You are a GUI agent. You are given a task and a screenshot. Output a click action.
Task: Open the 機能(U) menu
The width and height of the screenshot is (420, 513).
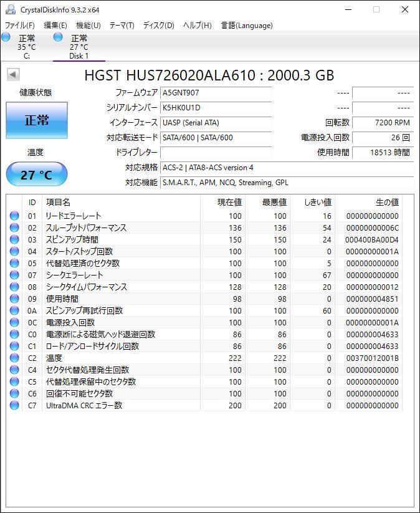coord(88,26)
